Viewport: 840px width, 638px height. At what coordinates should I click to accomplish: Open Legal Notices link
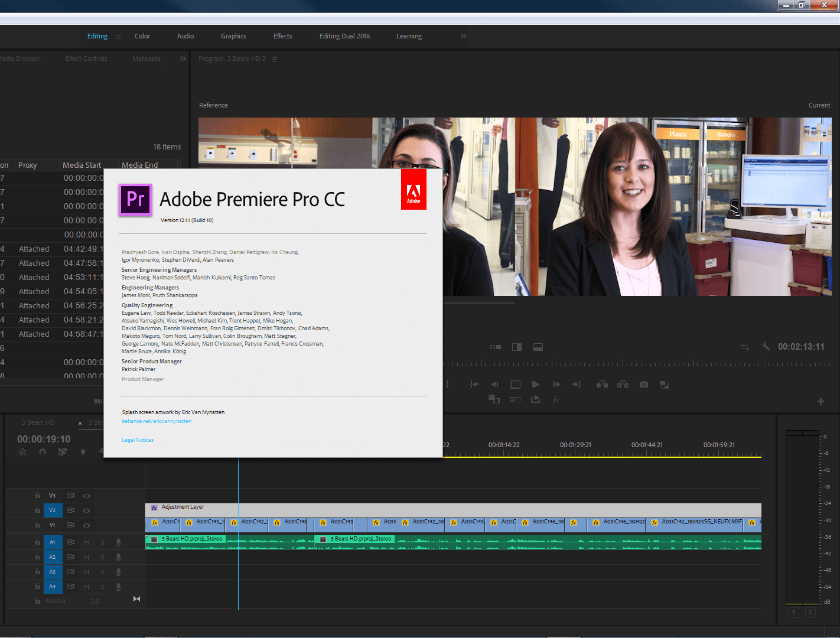click(x=138, y=440)
